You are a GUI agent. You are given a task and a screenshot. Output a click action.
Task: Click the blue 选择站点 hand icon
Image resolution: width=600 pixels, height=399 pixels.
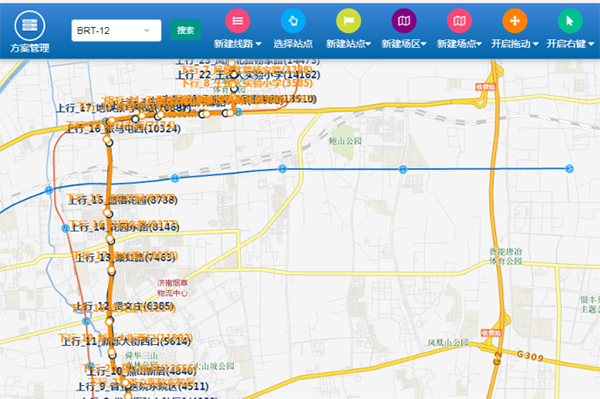point(293,21)
